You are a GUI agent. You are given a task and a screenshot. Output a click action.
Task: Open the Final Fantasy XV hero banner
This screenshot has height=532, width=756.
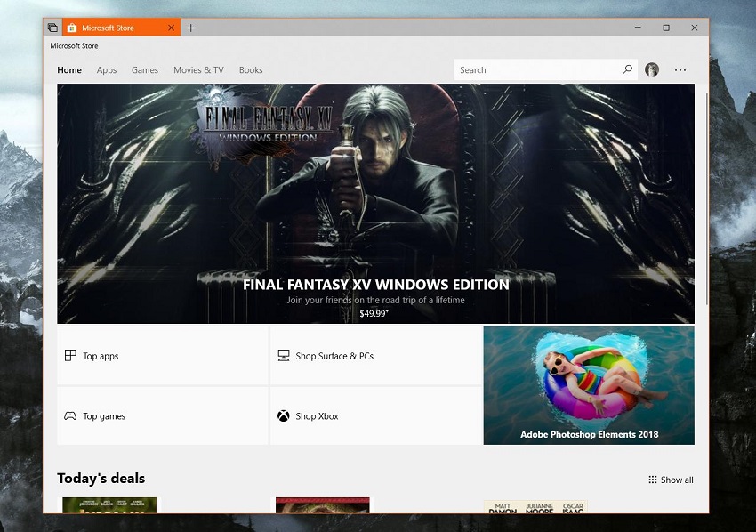point(375,204)
